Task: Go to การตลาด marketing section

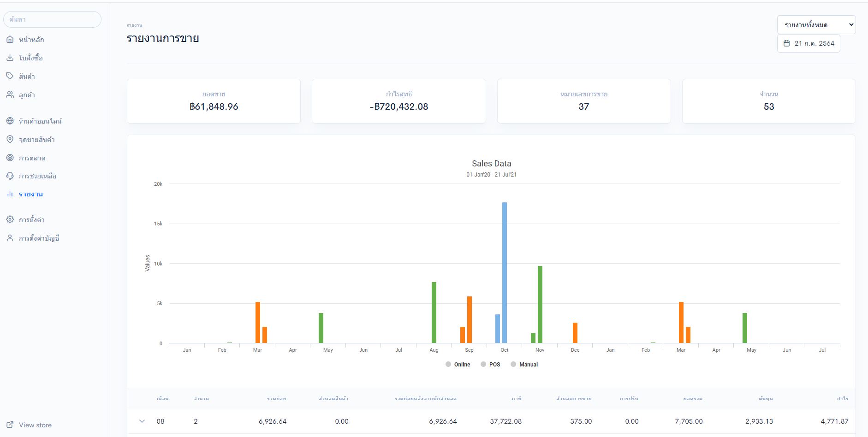Action: click(x=32, y=158)
